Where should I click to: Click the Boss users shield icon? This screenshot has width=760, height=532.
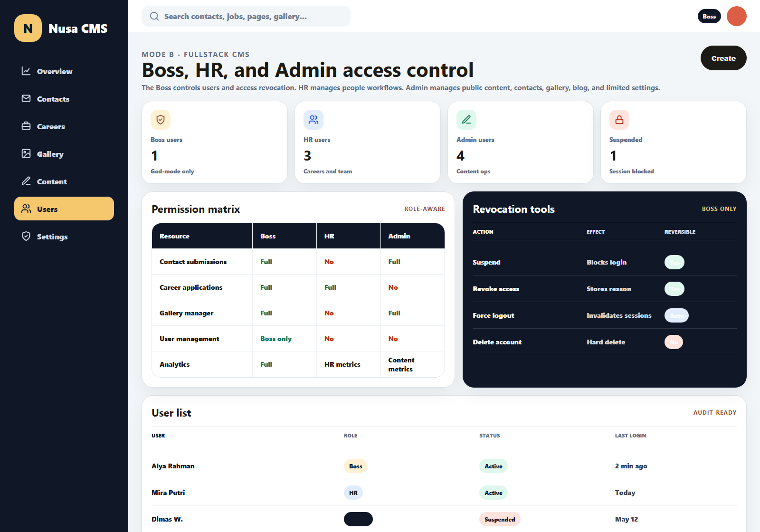[x=161, y=120]
